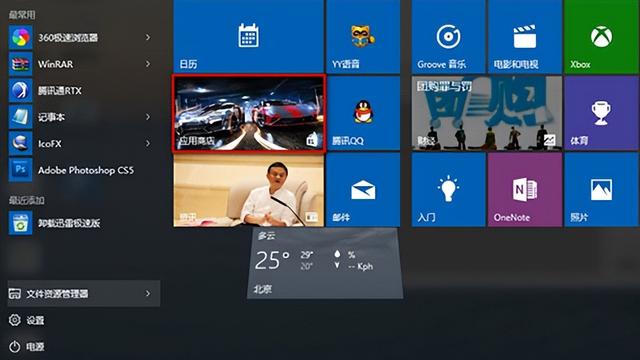
Task: Open the 体育 trophy tile
Action: click(602, 113)
